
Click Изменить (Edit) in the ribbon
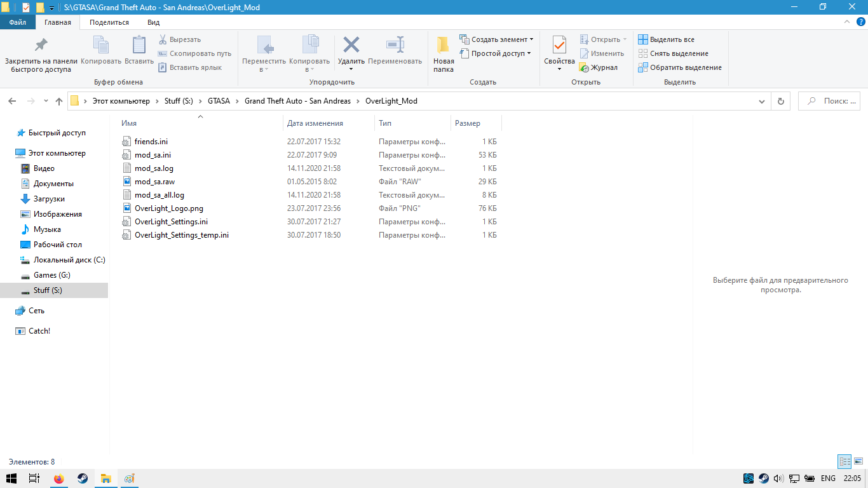602,53
